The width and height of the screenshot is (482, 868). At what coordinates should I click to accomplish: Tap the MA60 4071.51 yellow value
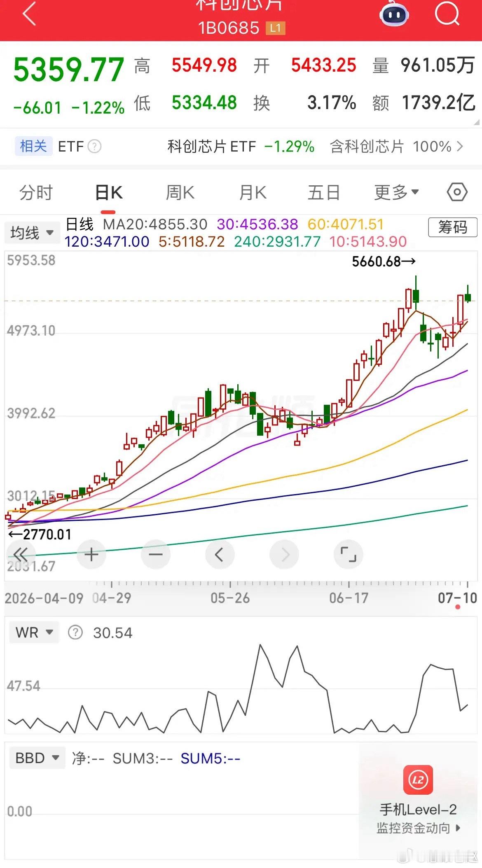pos(346,224)
